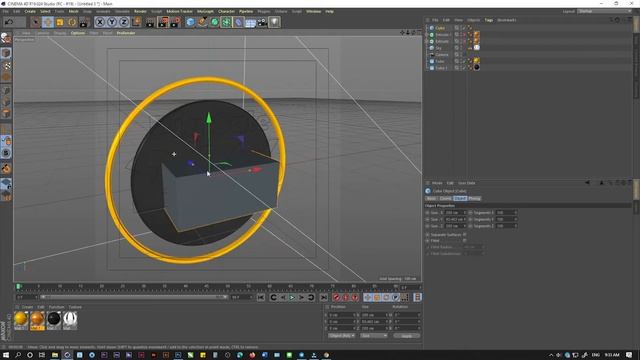Click the Make Editable icon
The image size is (640, 360).
coord(6,38)
